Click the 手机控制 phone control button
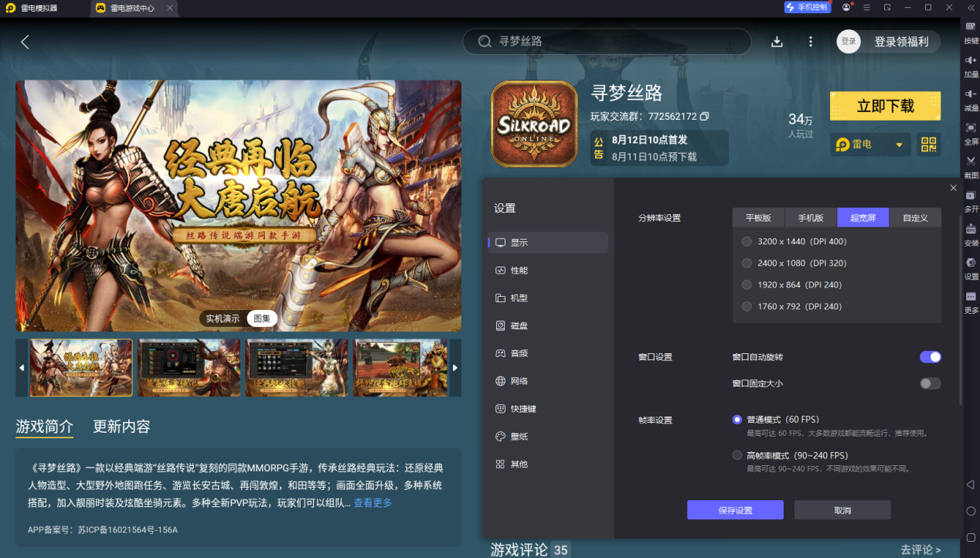 808,7
